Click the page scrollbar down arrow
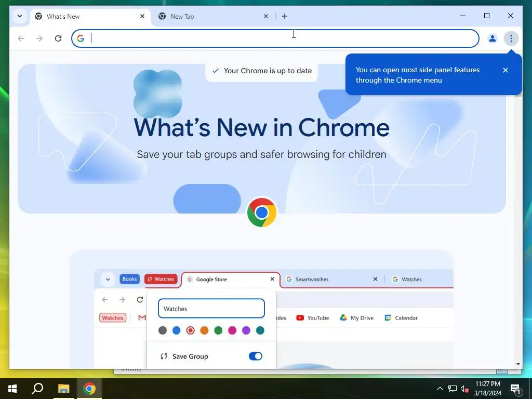Image resolution: width=532 pixels, height=399 pixels. coord(518,364)
